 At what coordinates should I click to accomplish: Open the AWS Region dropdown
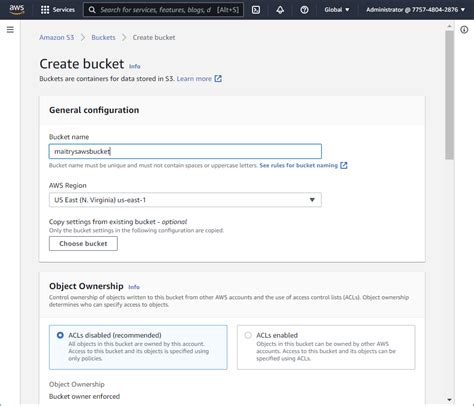point(185,200)
